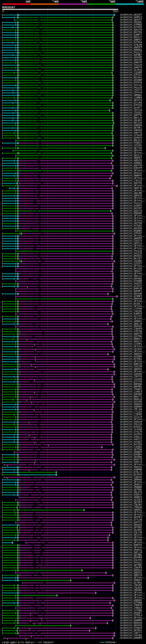146x644 pixels.
Task: Select the UniRef100_B4KH38 label
Action: pyautogui.click(x=131, y=299)
